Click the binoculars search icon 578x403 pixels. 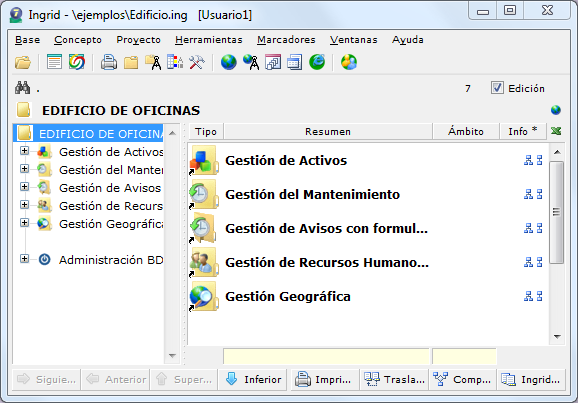[22, 88]
